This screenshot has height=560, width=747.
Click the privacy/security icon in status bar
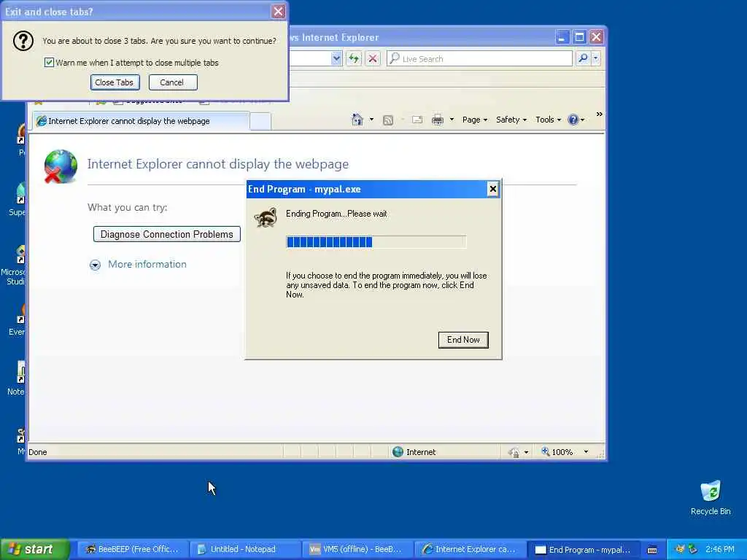pos(514,452)
